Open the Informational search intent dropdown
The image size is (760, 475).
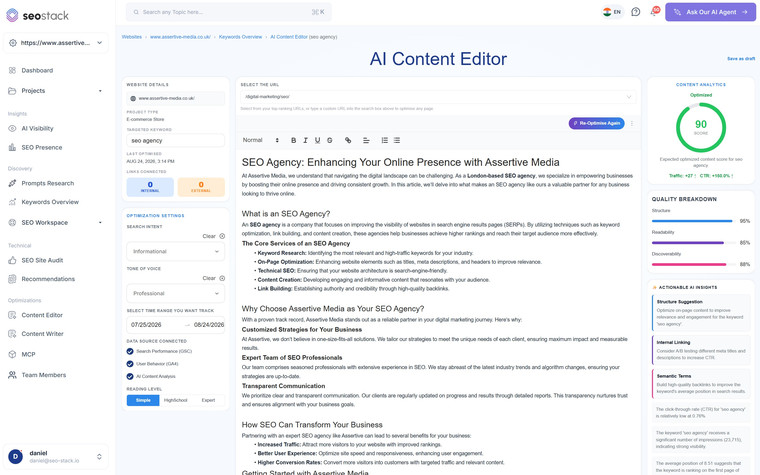[175, 252]
